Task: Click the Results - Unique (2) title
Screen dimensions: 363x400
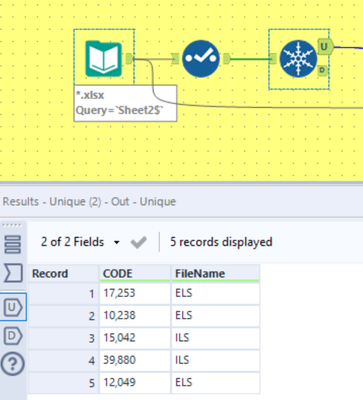Action: (89, 202)
